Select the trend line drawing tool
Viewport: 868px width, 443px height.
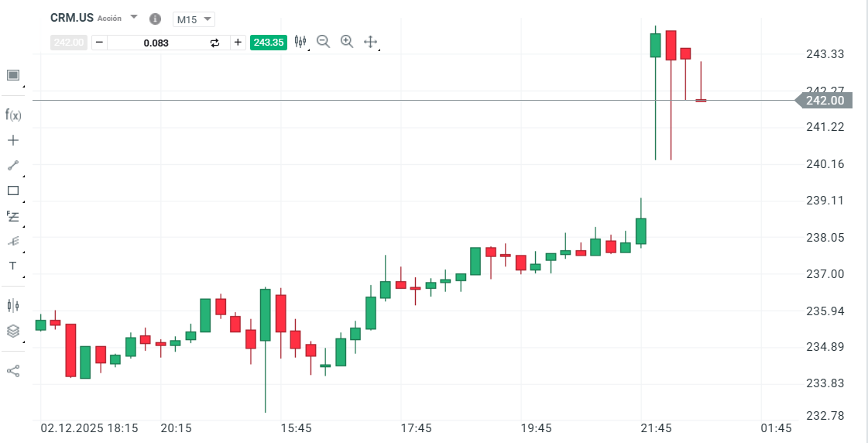pyautogui.click(x=13, y=165)
